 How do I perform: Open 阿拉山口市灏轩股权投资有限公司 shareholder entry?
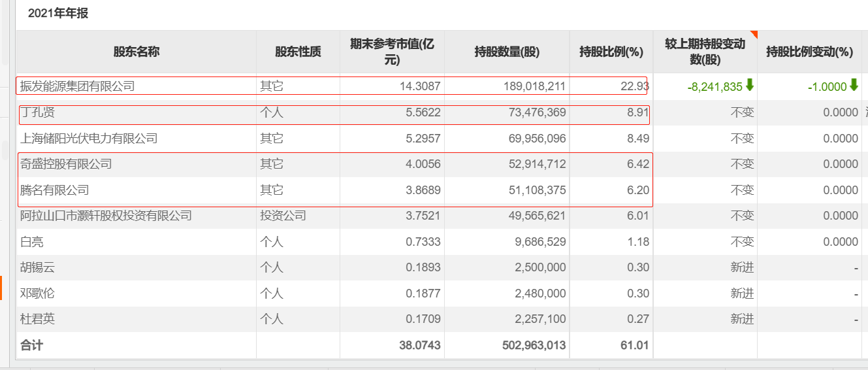[106, 216]
